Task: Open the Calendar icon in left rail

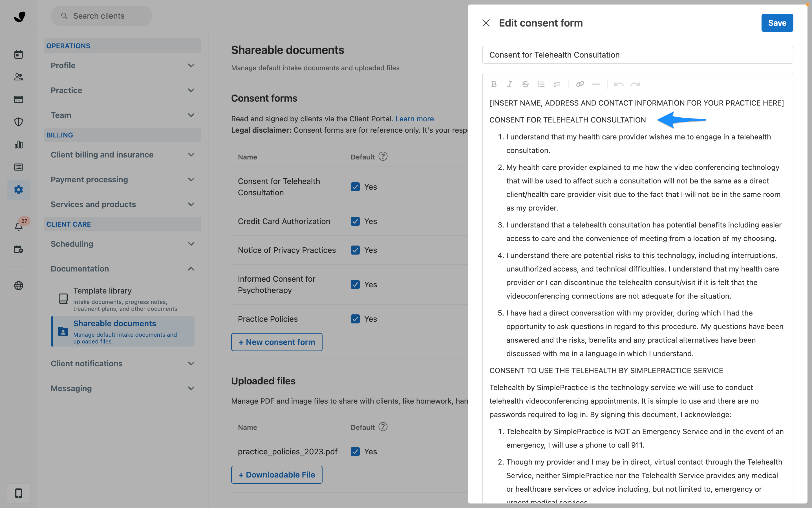Action: point(18,54)
